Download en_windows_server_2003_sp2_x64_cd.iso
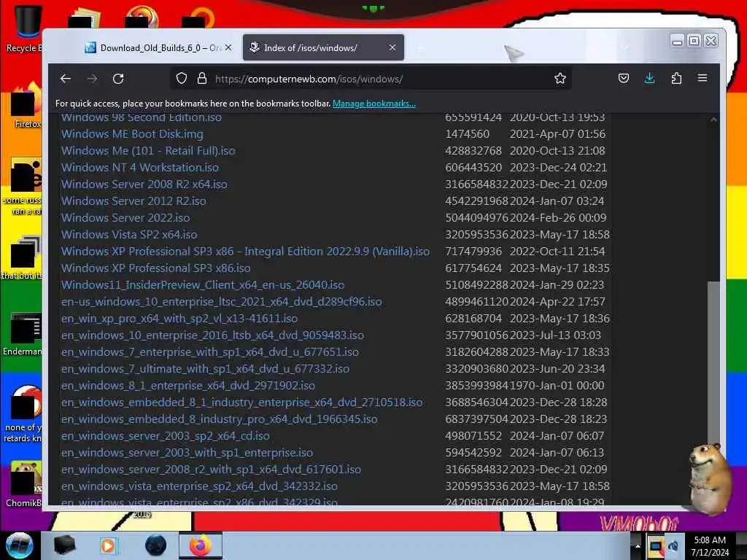Viewport: 747px width, 560px height. pyautogui.click(x=166, y=436)
